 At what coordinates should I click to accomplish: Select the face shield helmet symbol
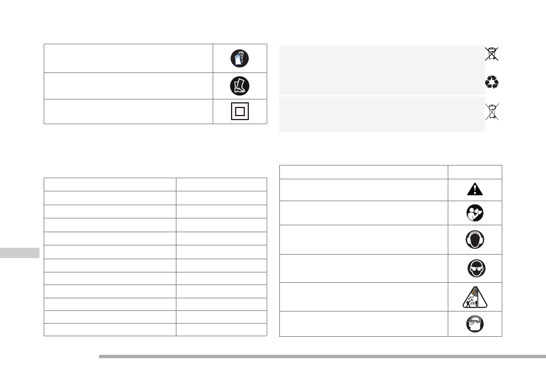(x=475, y=324)
